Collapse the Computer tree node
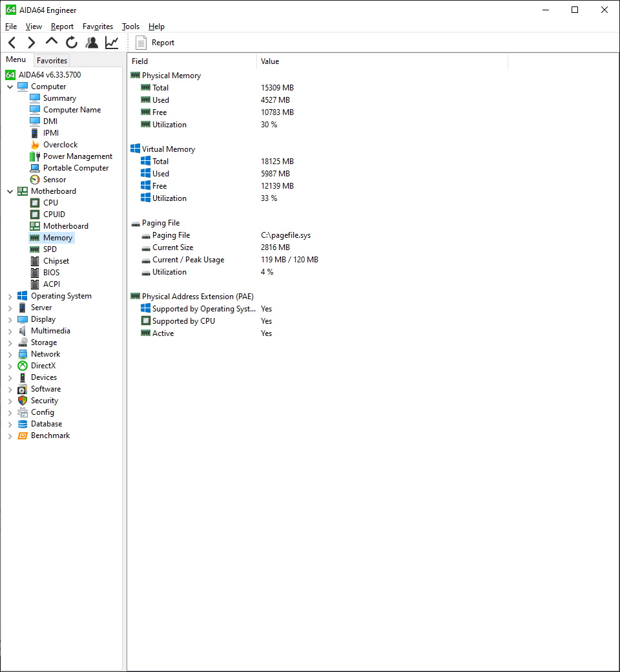 pos(10,87)
